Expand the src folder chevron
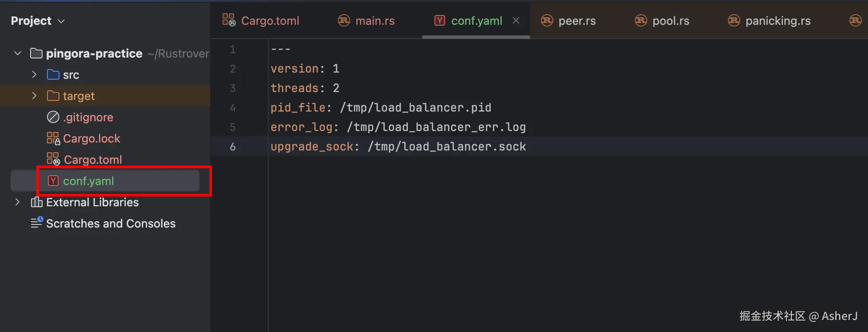Screen dimensions: 868x332 pos(34,75)
